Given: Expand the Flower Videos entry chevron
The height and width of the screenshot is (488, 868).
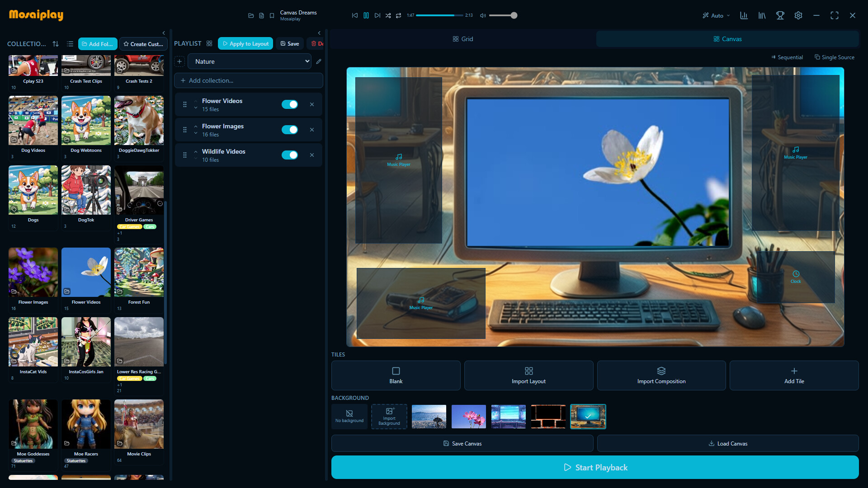Looking at the screenshot, I should click(x=196, y=108).
